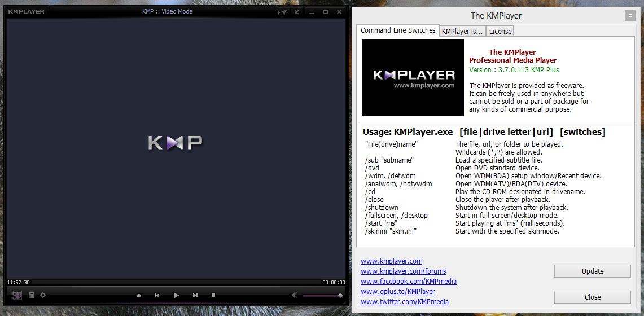
Task: Click the volume slider knob
Action: pos(340,296)
